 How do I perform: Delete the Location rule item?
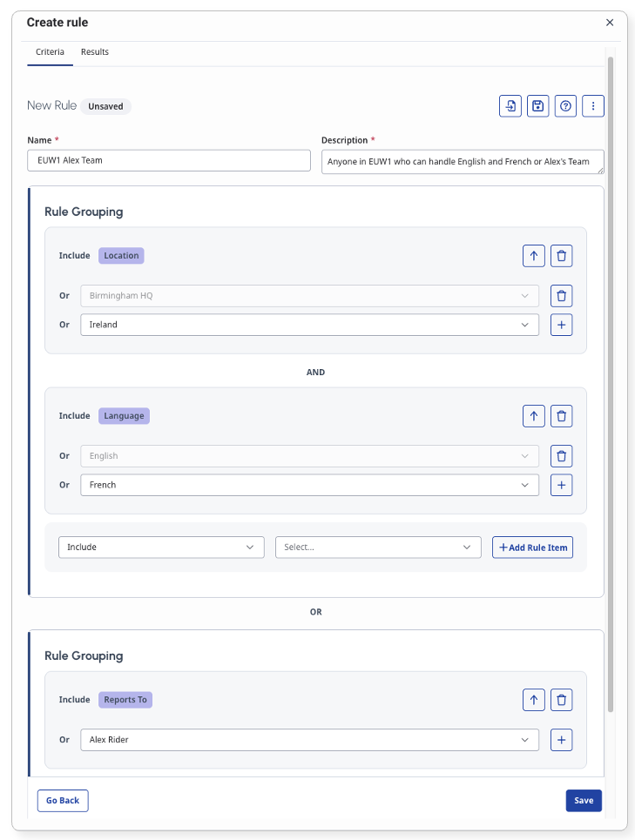562,256
